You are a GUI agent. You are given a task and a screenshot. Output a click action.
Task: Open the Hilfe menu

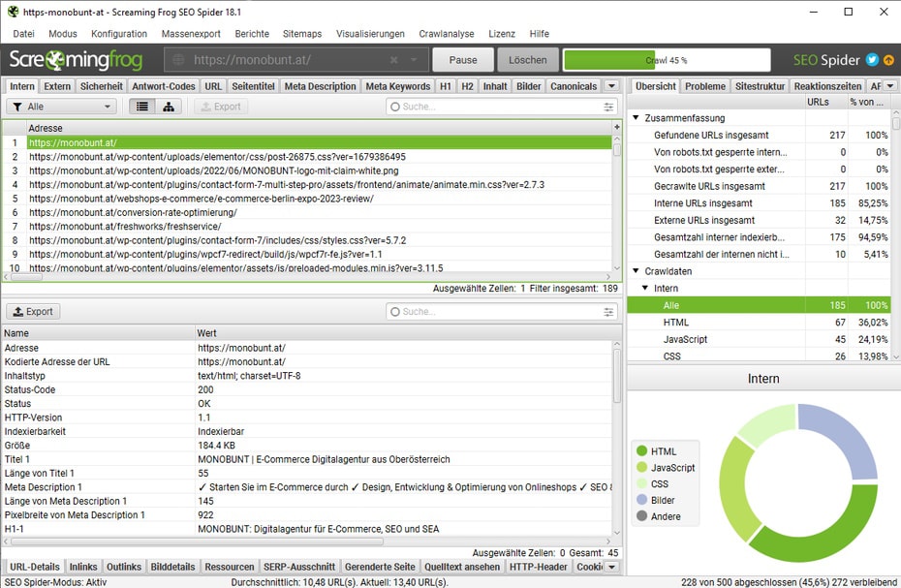pyautogui.click(x=539, y=34)
